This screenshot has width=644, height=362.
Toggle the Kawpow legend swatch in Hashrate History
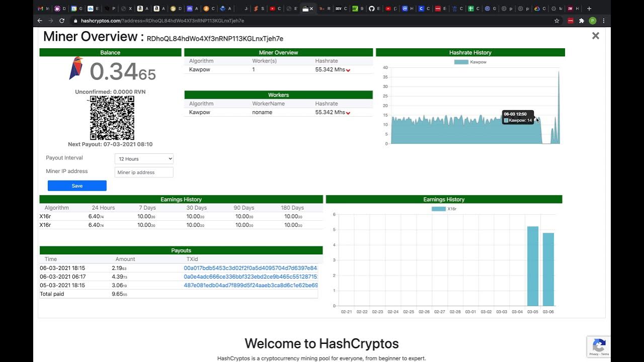point(461,62)
